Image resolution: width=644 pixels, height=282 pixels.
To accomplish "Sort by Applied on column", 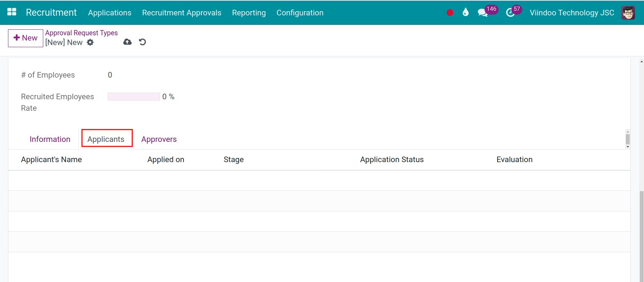I will [166, 160].
